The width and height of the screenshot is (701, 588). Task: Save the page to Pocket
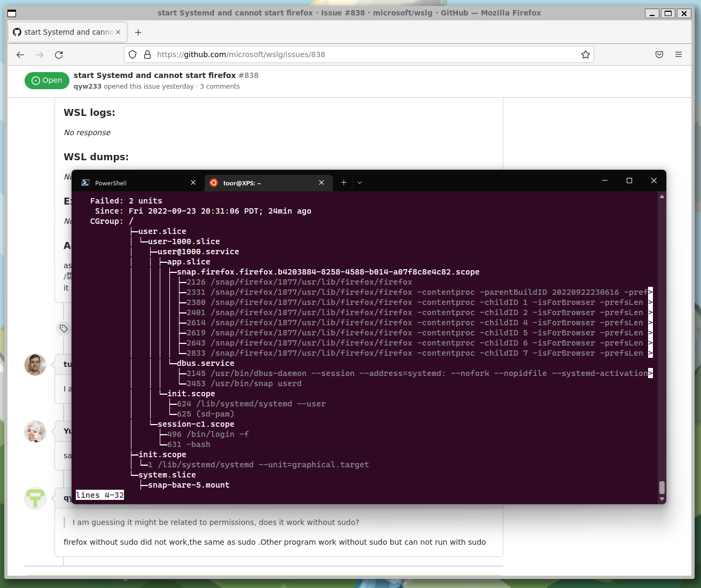click(659, 54)
